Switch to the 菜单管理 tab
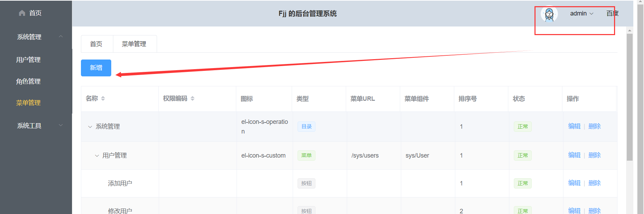The width and height of the screenshot is (644, 214). (x=134, y=44)
